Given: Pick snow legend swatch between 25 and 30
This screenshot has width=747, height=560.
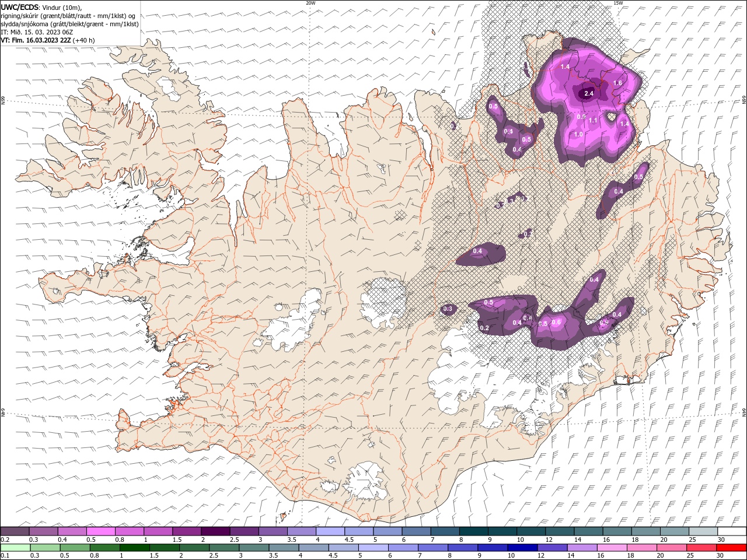Looking at the screenshot, I should [703, 531].
